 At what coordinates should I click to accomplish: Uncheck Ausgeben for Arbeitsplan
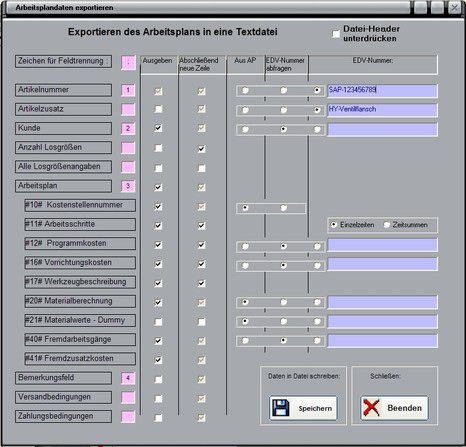click(158, 187)
